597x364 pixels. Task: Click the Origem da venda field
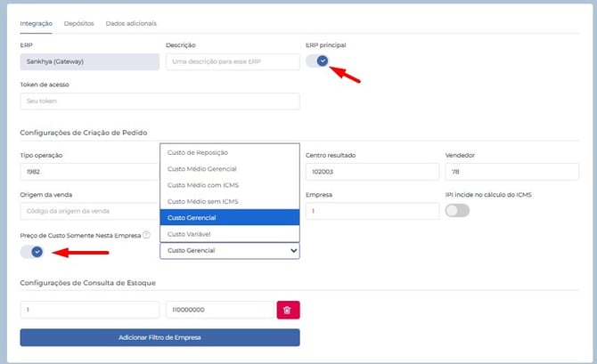click(90, 211)
